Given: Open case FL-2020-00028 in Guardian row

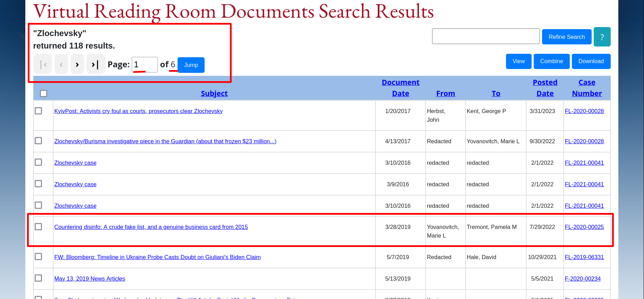Looking at the screenshot, I should [584, 141].
